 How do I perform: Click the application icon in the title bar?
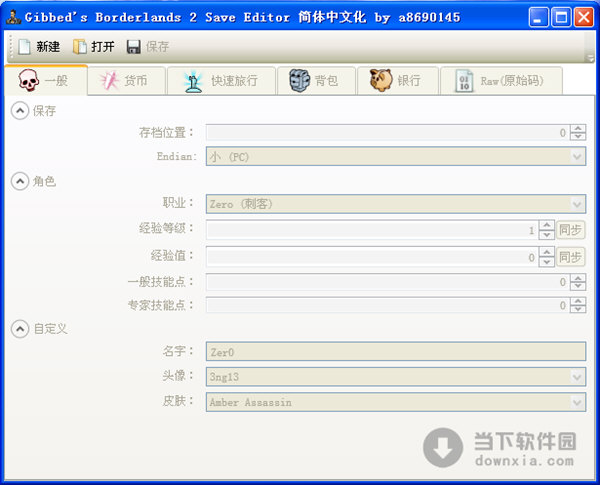(x=13, y=17)
